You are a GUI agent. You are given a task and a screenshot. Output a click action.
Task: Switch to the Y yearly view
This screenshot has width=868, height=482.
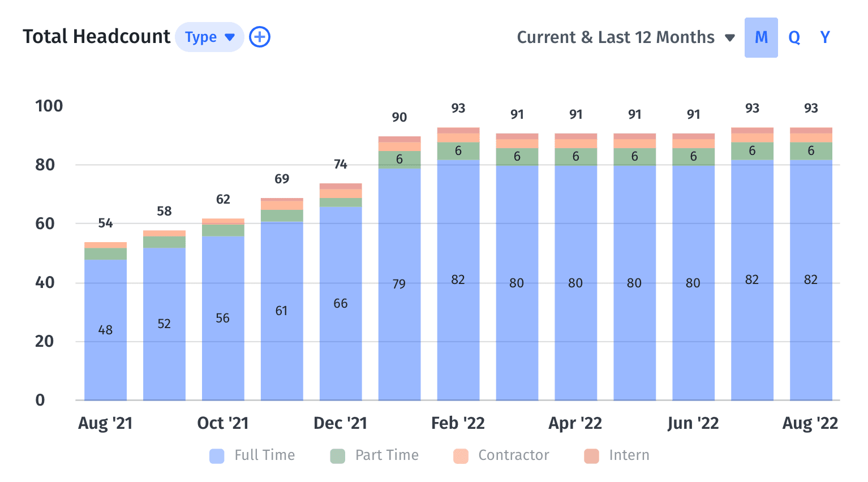[825, 37]
